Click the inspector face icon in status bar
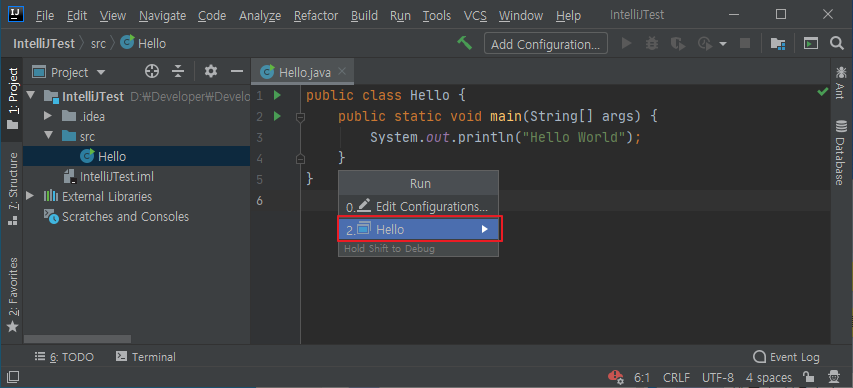Screen dimensions: 853x388 pos(833,377)
